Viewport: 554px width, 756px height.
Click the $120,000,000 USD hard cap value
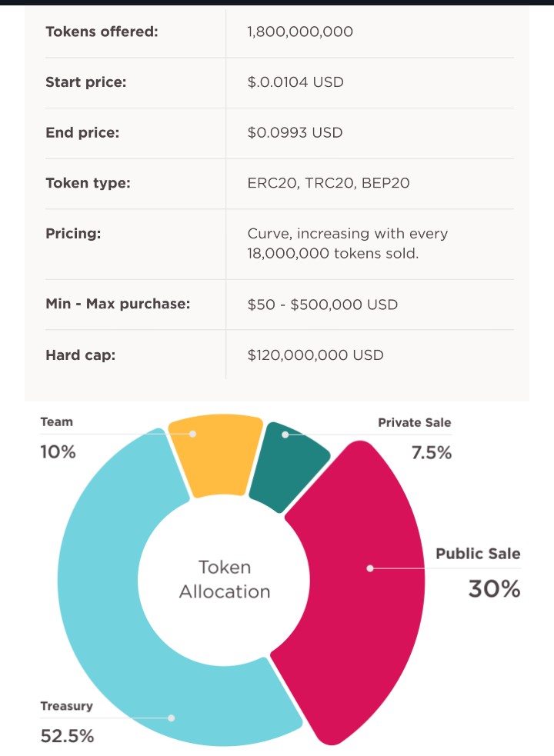click(315, 355)
